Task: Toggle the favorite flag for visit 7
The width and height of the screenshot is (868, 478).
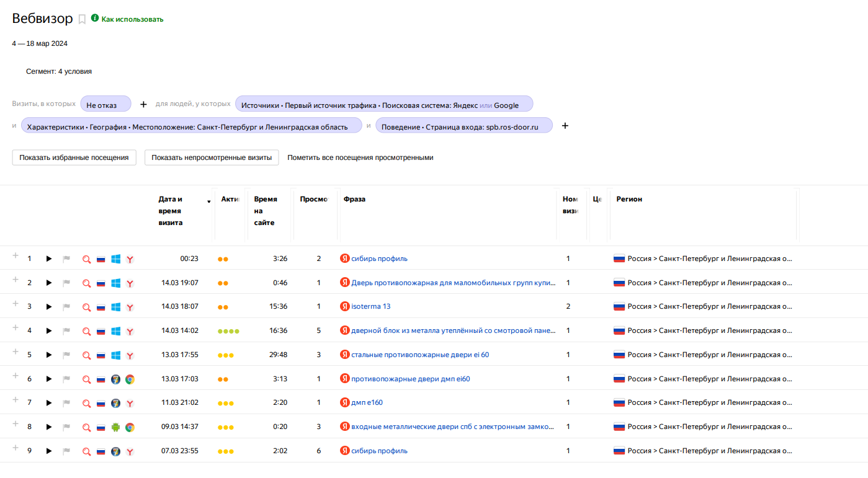Action: click(66, 403)
